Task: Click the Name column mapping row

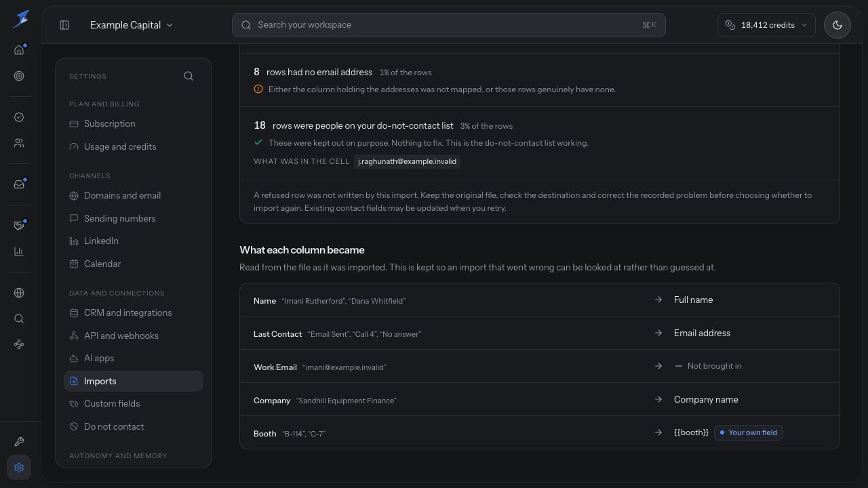Action: 540,300
